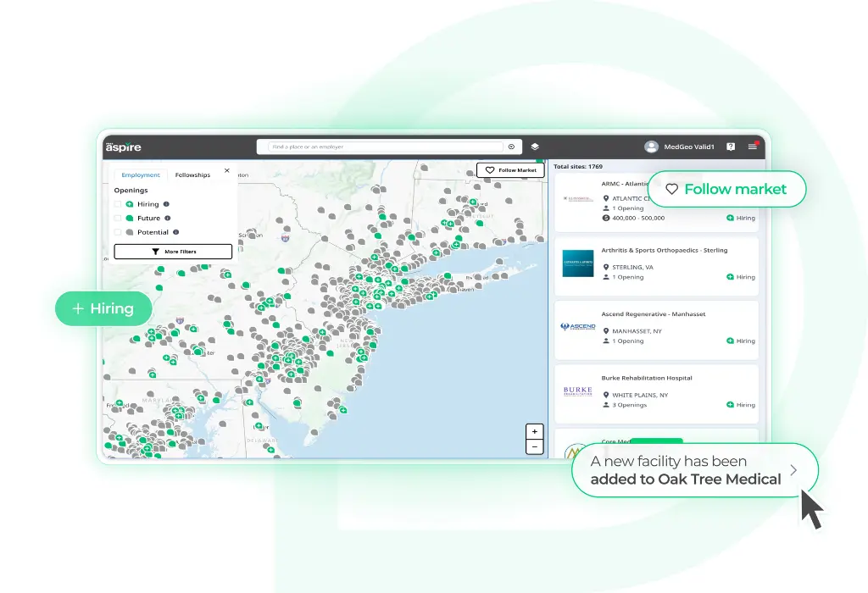This screenshot has height=593, width=868.
Task: Zoom in the map with plus button
Action: [x=534, y=431]
